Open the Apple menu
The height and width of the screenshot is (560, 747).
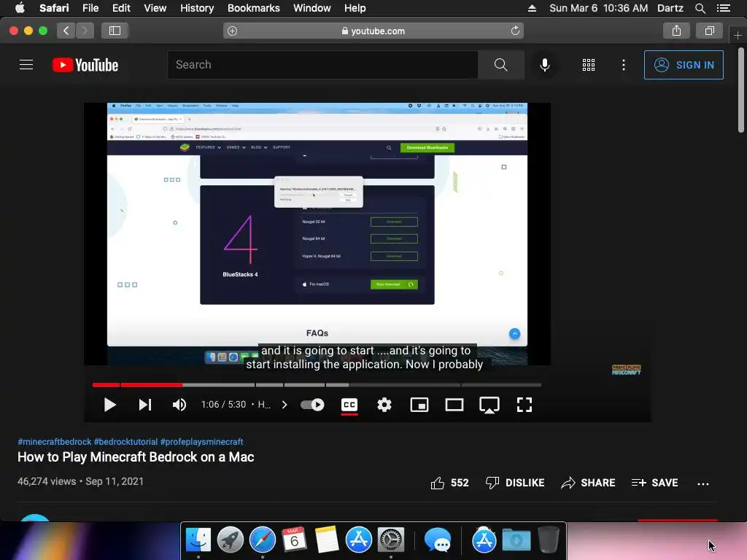[20, 8]
